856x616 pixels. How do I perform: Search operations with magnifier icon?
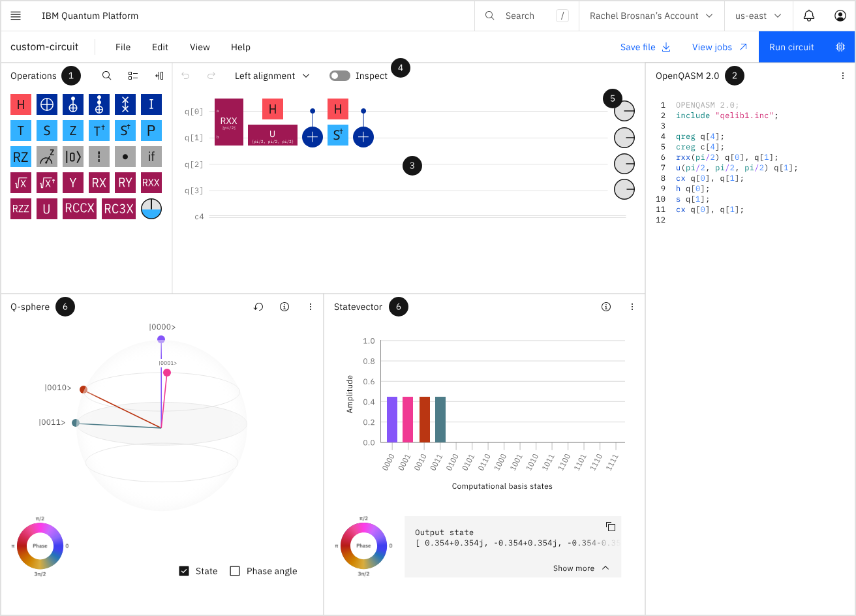(107, 76)
